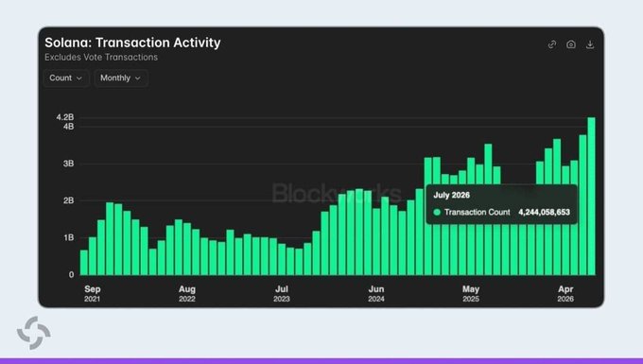This screenshot has width=643, height=364.
Task: Download chart data with download icon
Action: pyautogui.click(x=590, y=44)
